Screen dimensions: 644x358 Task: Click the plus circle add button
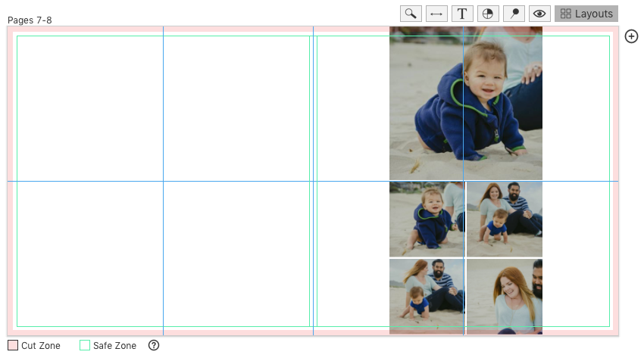tap(631, 36)
